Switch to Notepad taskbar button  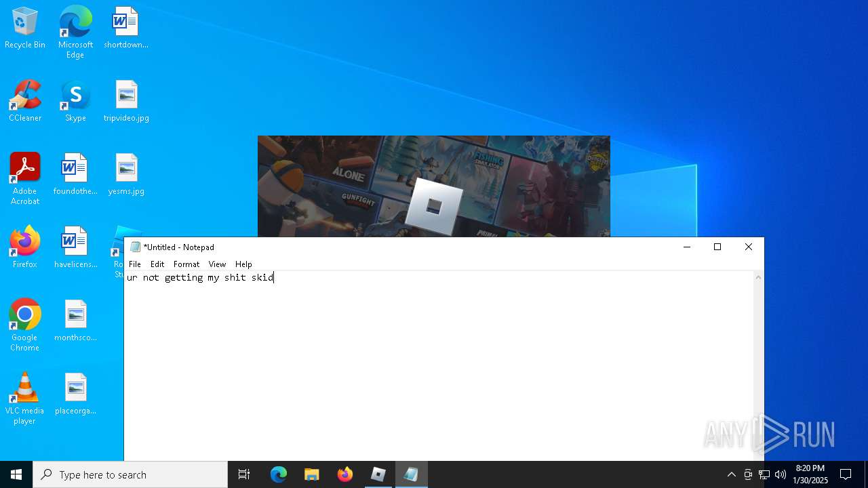tap(412, 474)
